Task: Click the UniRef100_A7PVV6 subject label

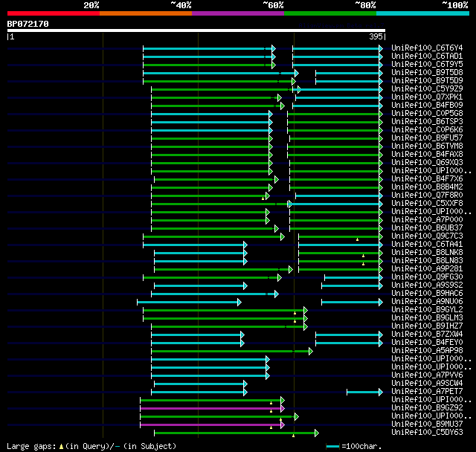Action: pyautogui.click(x=427, y=375)
